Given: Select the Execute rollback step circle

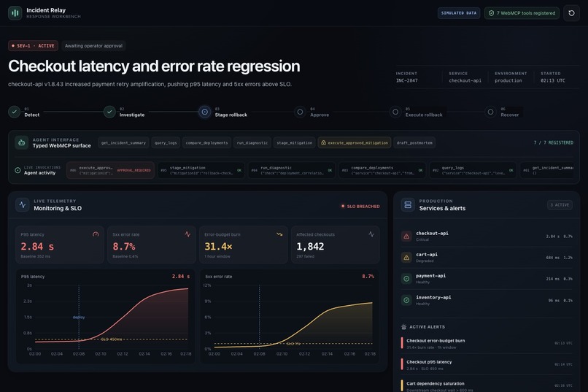Looking at the screenshot, I should (395, 112).
